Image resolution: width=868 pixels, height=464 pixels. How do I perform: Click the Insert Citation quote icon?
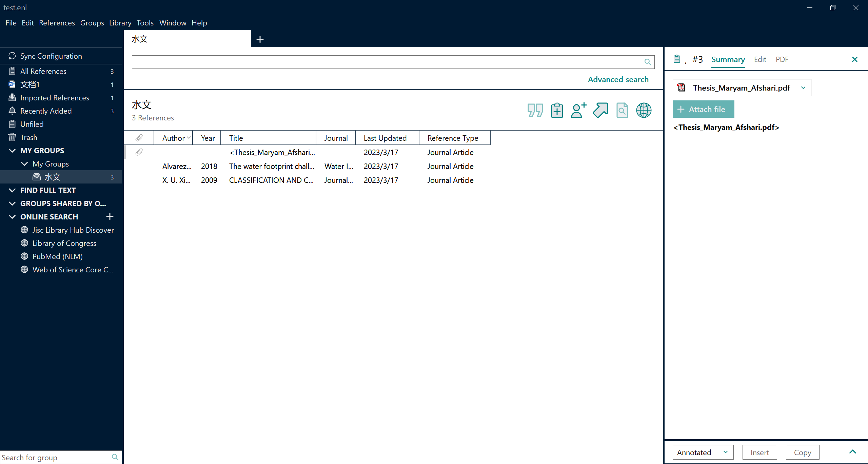[x=535, y=110]
